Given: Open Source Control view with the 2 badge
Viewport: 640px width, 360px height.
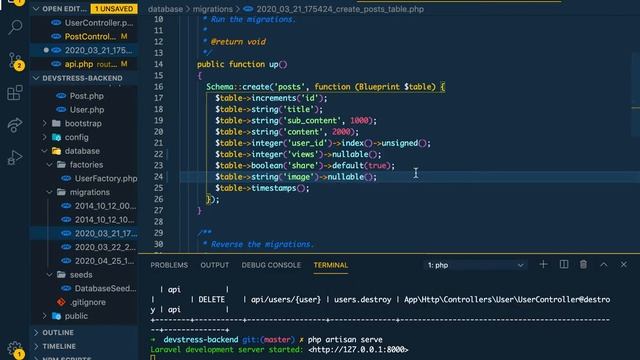Looking at the screenshot, I should click(x=15, y=60).
